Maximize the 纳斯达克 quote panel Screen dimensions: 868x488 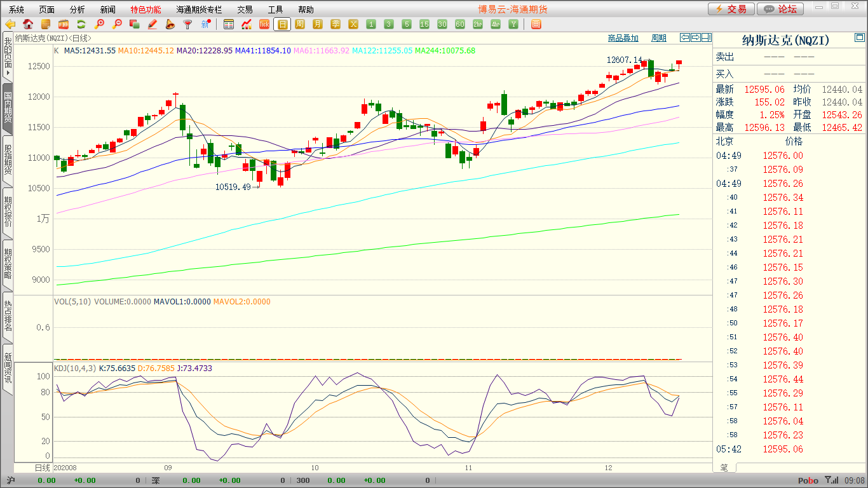point(859,38)
